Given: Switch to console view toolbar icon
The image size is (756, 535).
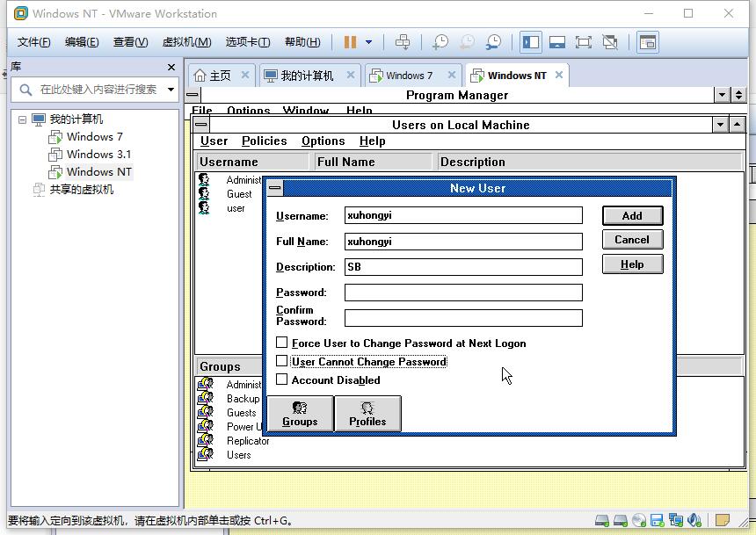Looking at the screenshot, I should tap(648, 42).
